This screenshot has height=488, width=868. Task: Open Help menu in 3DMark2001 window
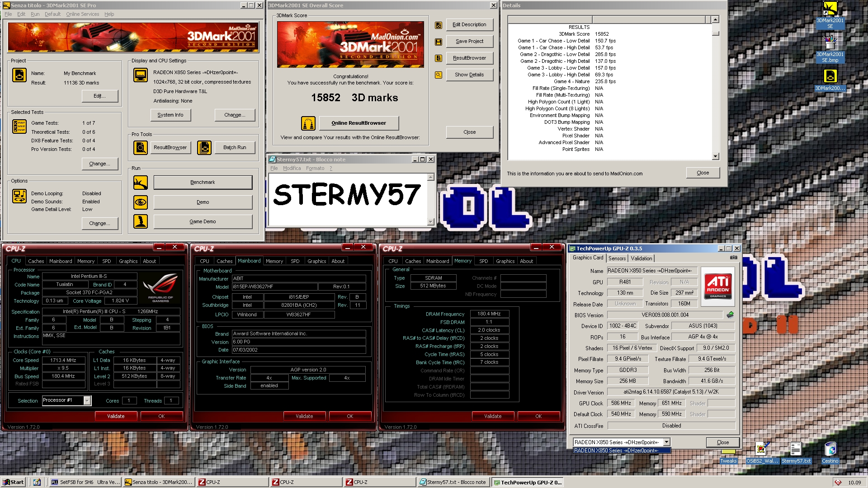[x=109, y=14]
